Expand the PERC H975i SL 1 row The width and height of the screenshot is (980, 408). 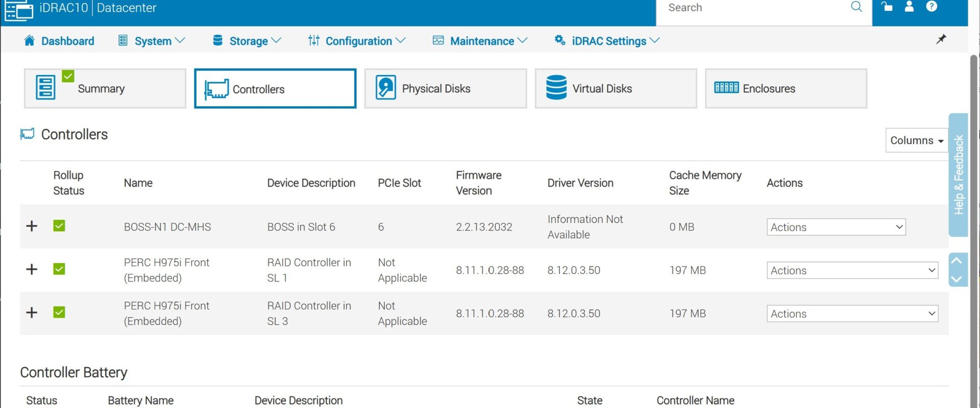click(32, 269)
